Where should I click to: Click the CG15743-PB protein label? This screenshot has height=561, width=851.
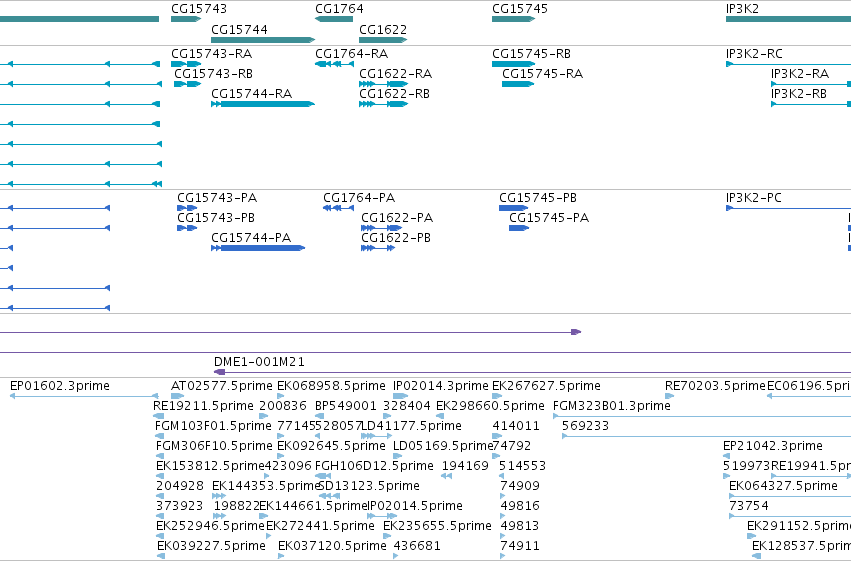(x=216, y=218)
